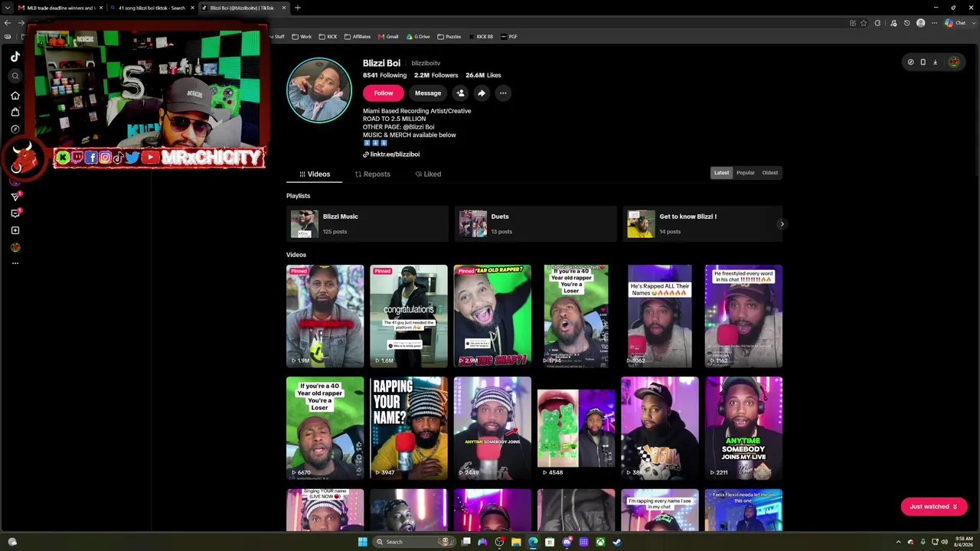Open the taskbar clock and date
Screen dimensions: 980x551
964,542
